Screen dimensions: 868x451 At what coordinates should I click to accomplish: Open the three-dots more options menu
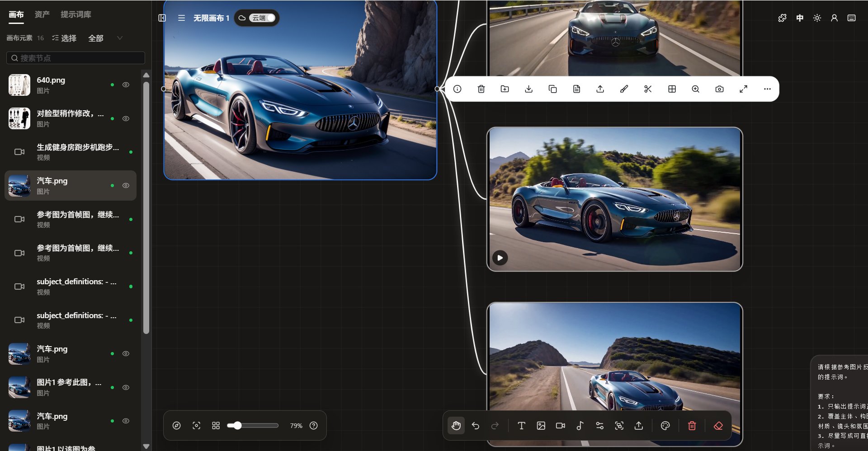click(x=767, y=89)
